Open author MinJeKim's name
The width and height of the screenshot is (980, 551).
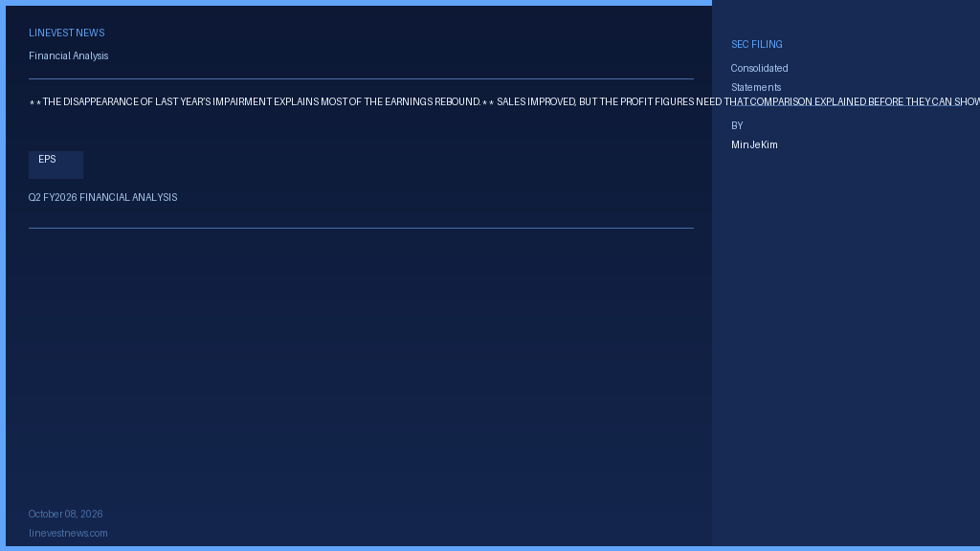[x=754, y=145]
